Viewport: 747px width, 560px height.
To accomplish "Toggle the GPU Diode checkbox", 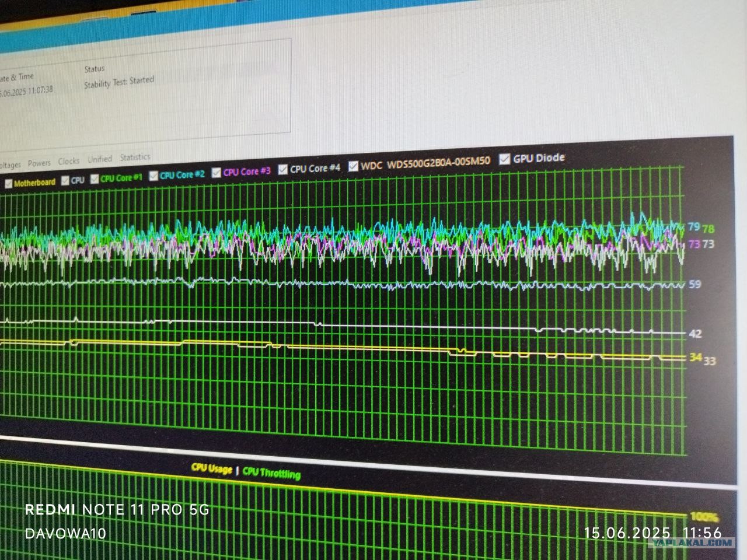I will (505, 159).
